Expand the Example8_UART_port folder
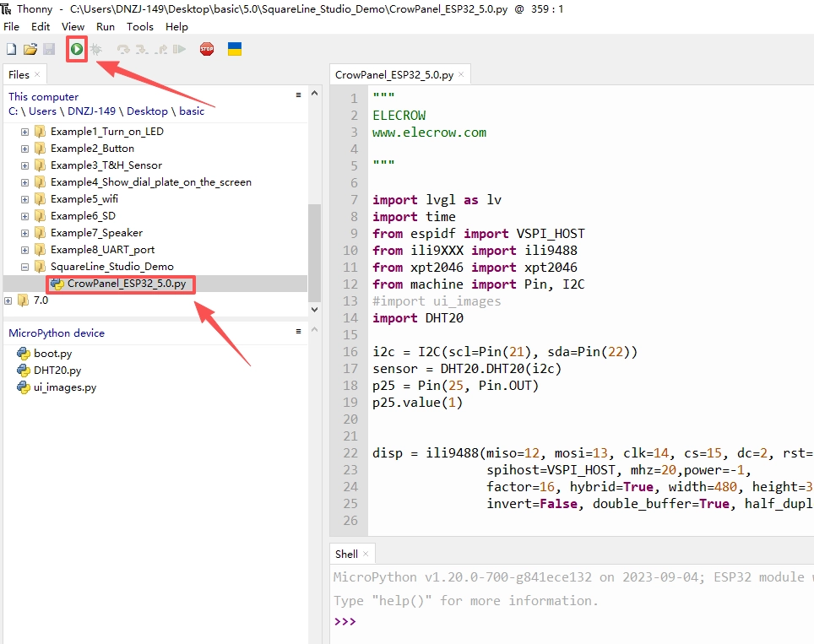Image resolution: width=814 pixels, height=644 pixels. (25, 250)
